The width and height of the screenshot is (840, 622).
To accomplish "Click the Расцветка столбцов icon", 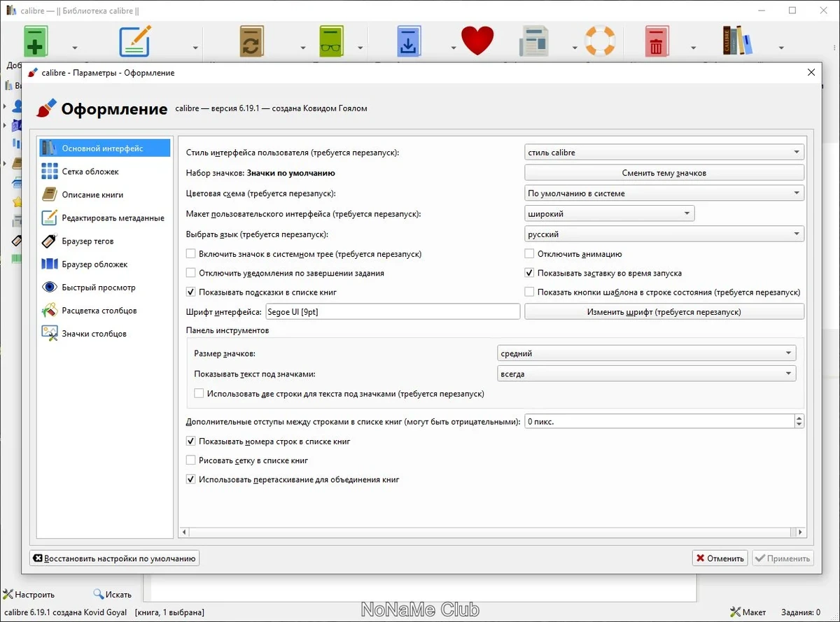I will point(49,310).
